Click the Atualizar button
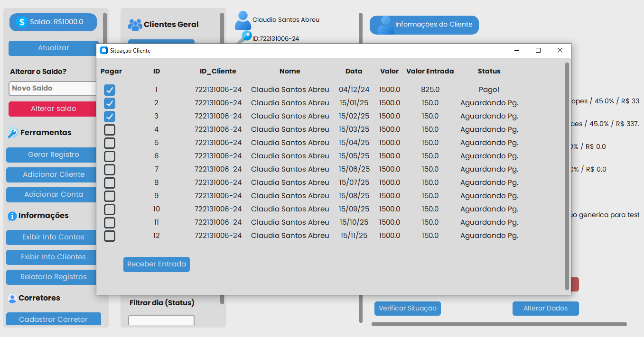Viewport: 644px width, 337px height. coord(53,48)
